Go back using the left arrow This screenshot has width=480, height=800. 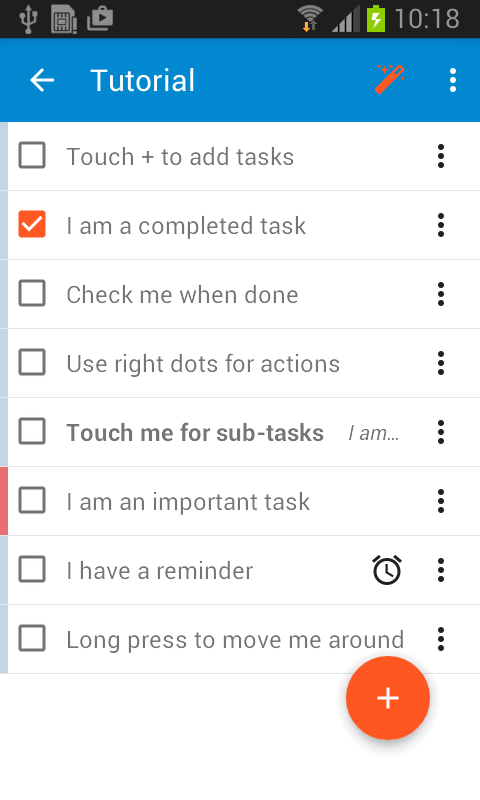tap(42, 80)
